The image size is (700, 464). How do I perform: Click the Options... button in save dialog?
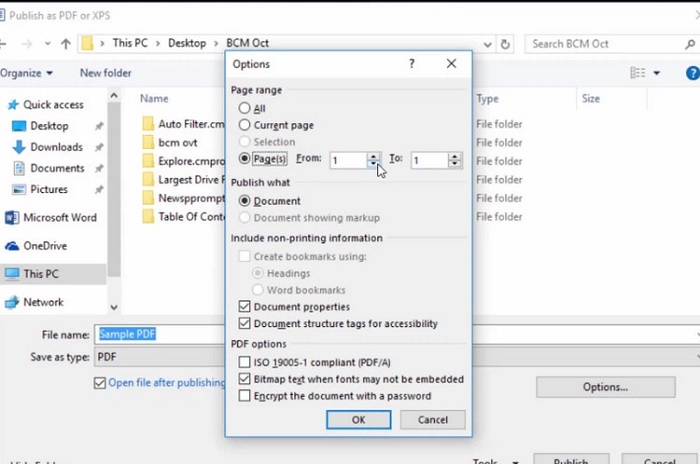(605, 387)
